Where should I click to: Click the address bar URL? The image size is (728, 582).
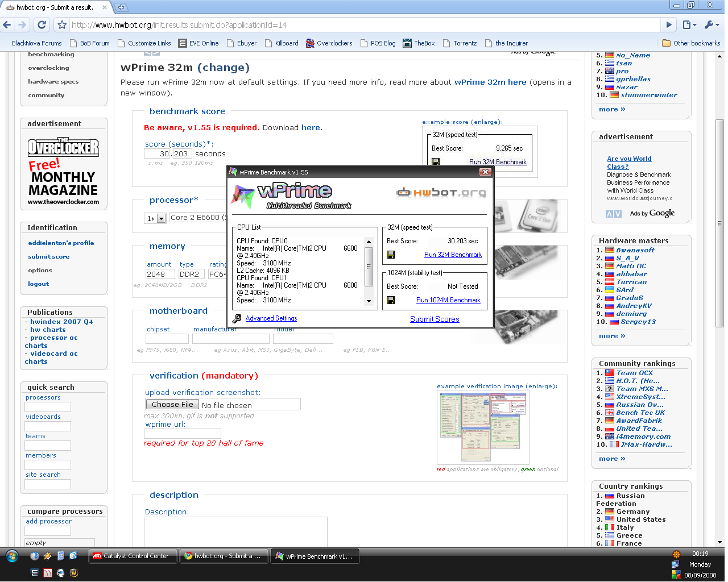click(179, 25)
